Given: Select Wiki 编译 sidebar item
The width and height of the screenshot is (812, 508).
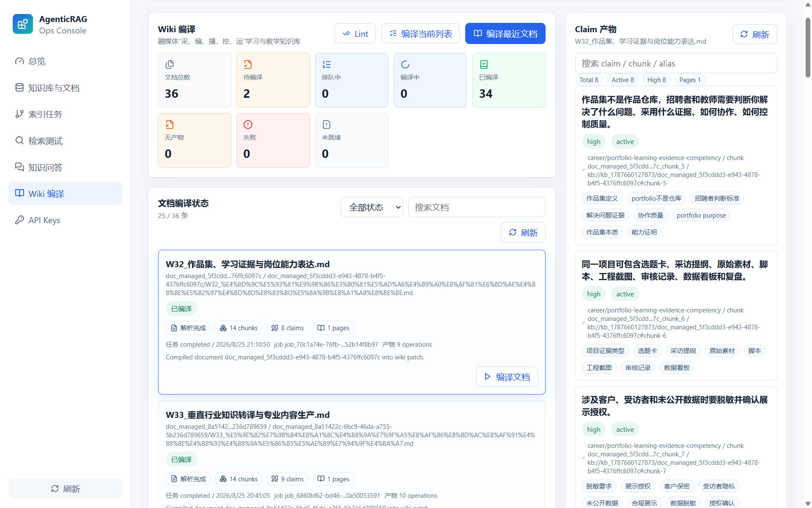Looking at the screenshot, I should tap(65, 193).
